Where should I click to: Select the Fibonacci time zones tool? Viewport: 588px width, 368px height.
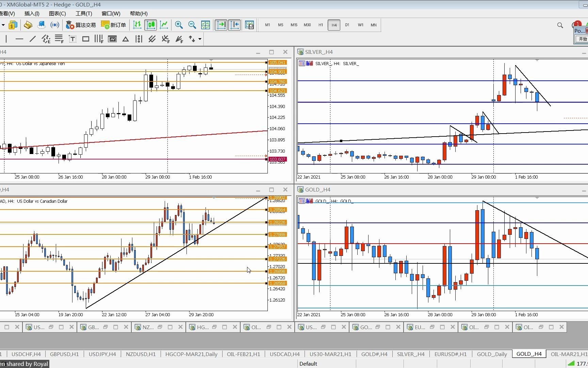click(x=99, y=39)
